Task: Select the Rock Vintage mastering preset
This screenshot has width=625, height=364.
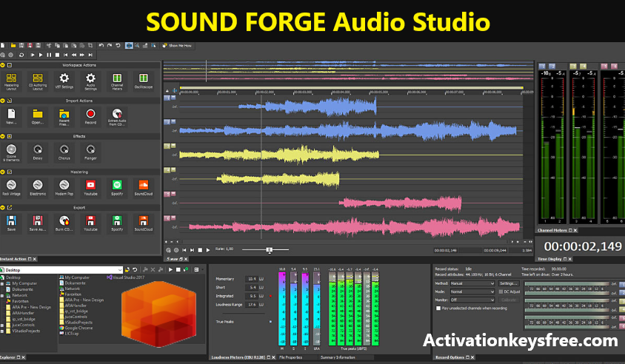Action: pos(11,188)
